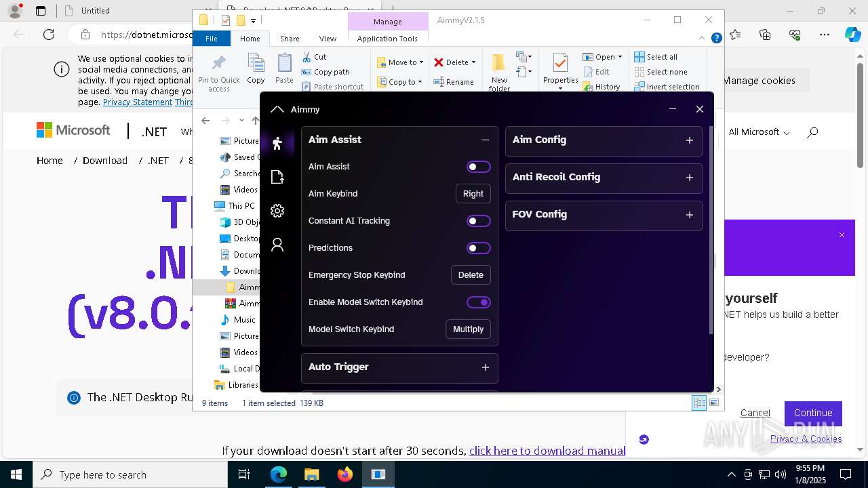868x488 pixels.
Task: Open the Aim menu sidebar icon in Aimmy
Action: click(277, 143)
